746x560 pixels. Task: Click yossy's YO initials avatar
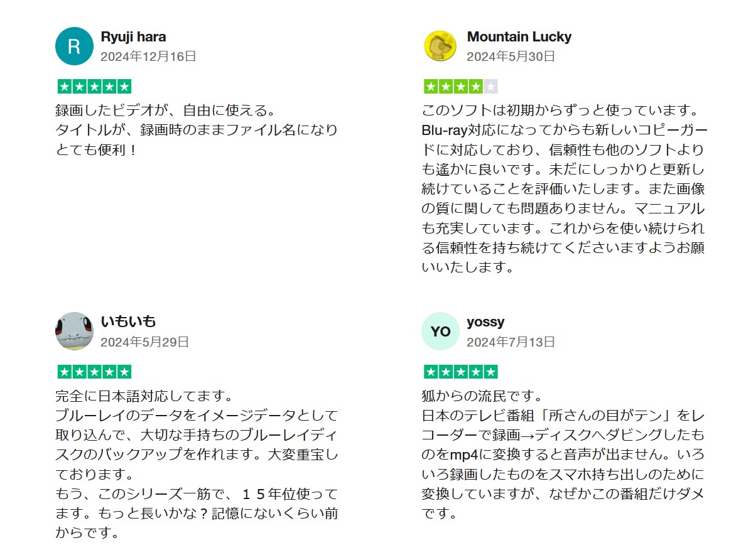point(440,331)
